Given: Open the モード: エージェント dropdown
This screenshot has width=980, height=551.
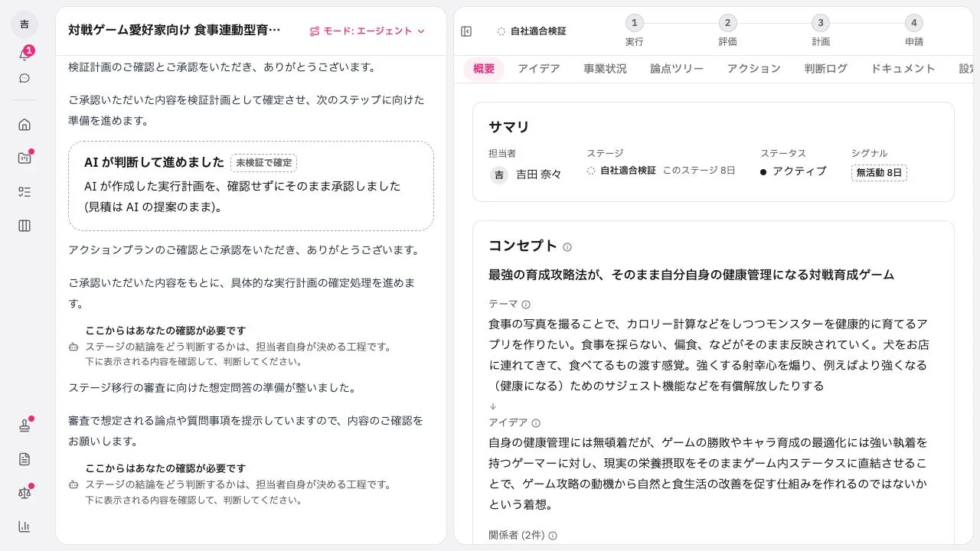Looking at the screenshot, I should click(x=367, y=31).
